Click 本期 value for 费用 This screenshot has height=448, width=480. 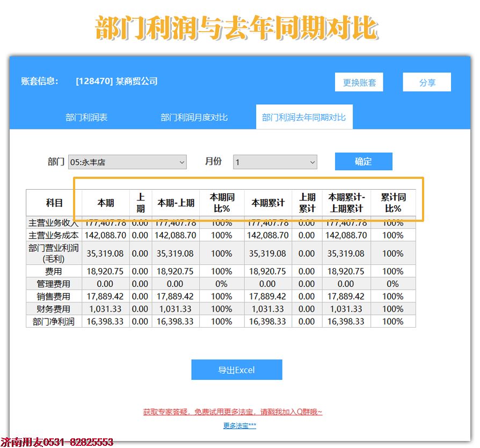(x=105, y=271)
